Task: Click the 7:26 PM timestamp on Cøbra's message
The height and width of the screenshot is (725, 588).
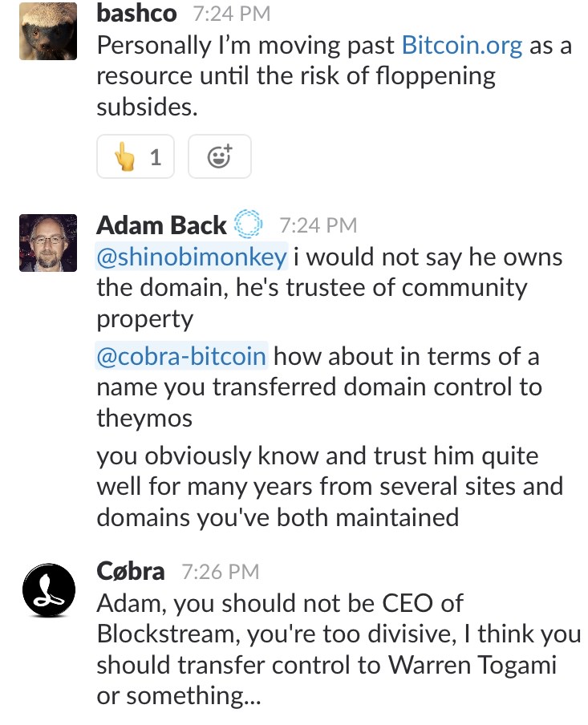Action: point(221,572)
